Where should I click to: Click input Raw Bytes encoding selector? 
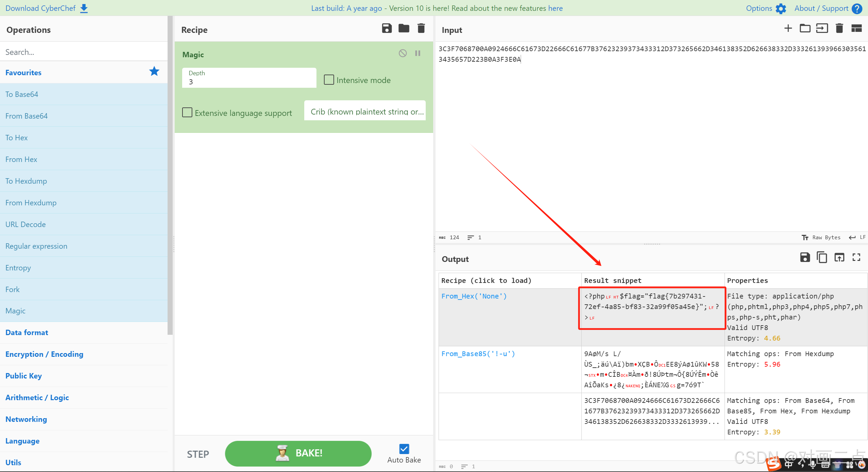pyautogui.click(x=821, y=238)
